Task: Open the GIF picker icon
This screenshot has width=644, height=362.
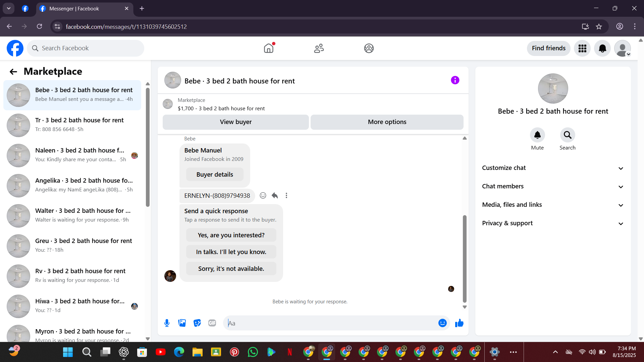Action: [x=212, y=323]
